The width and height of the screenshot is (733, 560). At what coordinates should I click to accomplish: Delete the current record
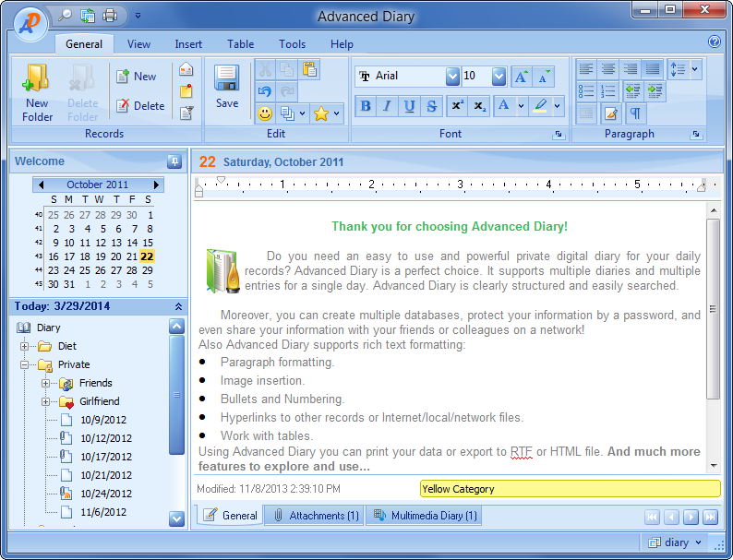point(140,106)
